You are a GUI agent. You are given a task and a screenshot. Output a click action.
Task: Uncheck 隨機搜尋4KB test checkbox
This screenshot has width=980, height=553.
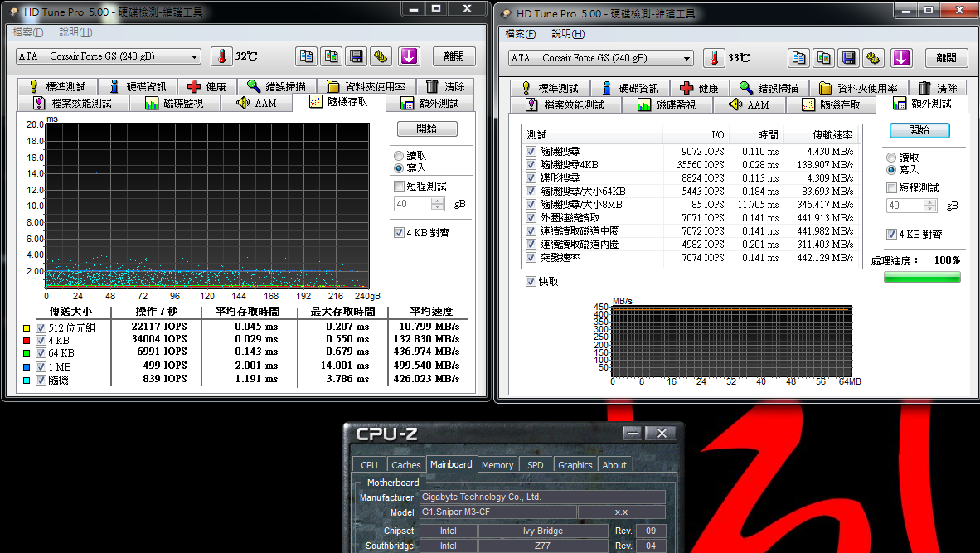click(531, 164)
